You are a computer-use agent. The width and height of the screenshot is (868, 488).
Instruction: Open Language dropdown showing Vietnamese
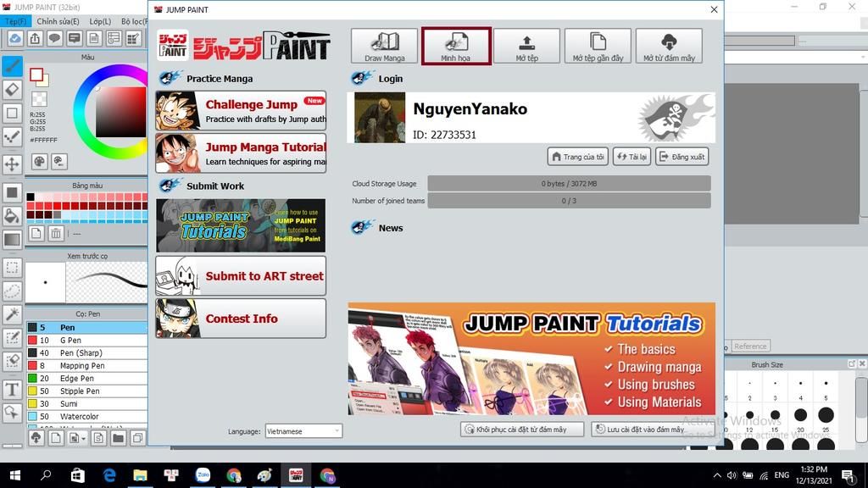[303, 431]
